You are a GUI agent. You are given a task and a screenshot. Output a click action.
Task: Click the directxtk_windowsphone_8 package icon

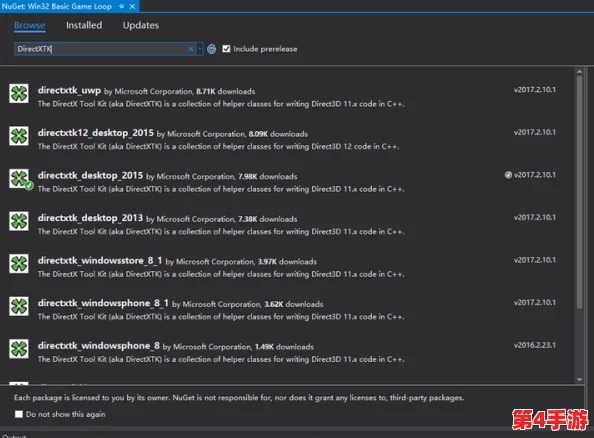point(19,349)
